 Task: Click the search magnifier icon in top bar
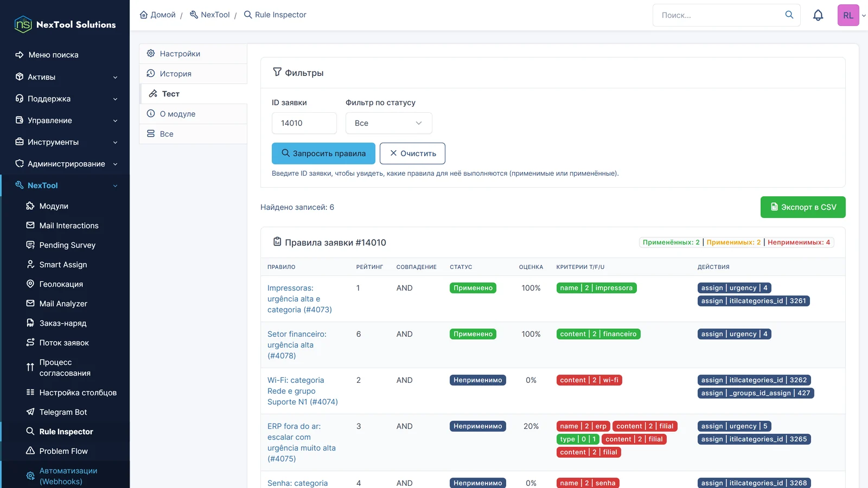coord(789,15)
